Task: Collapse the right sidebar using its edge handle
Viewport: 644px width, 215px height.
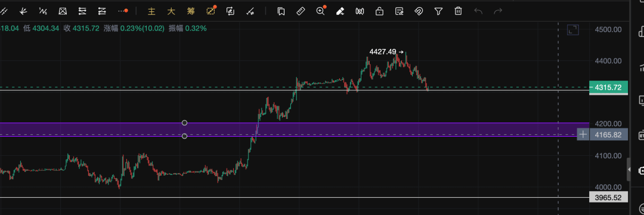Action: (x=629, y=169)
